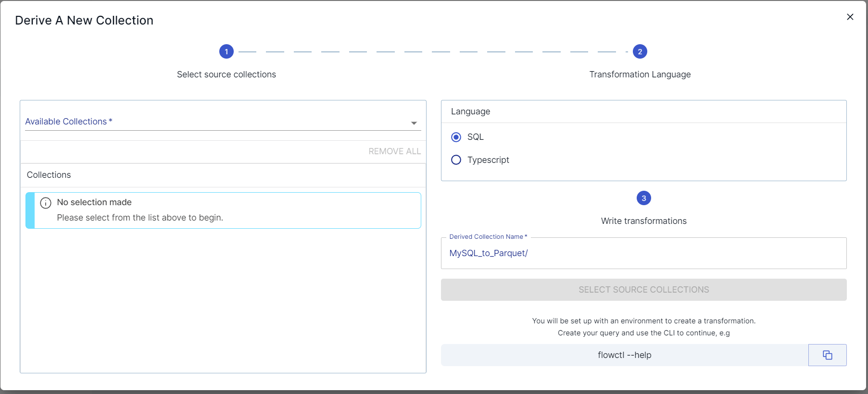Click the 'Write transformations' step label

point(643,221)
